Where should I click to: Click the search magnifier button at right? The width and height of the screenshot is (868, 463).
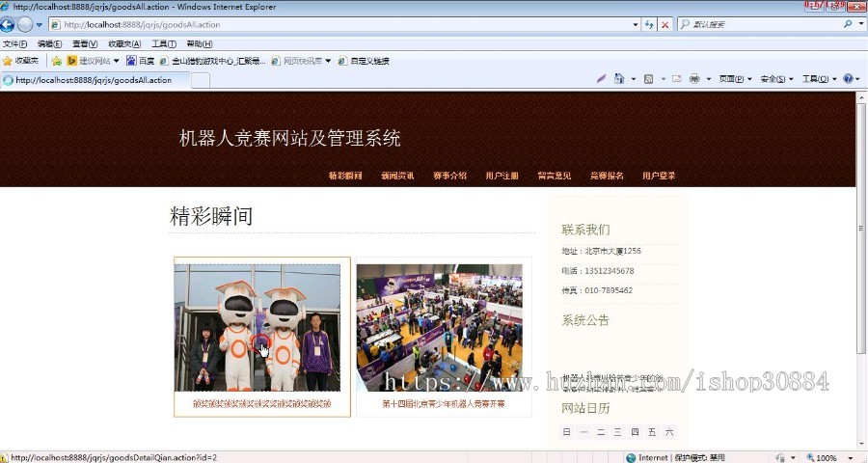(848, 24)
